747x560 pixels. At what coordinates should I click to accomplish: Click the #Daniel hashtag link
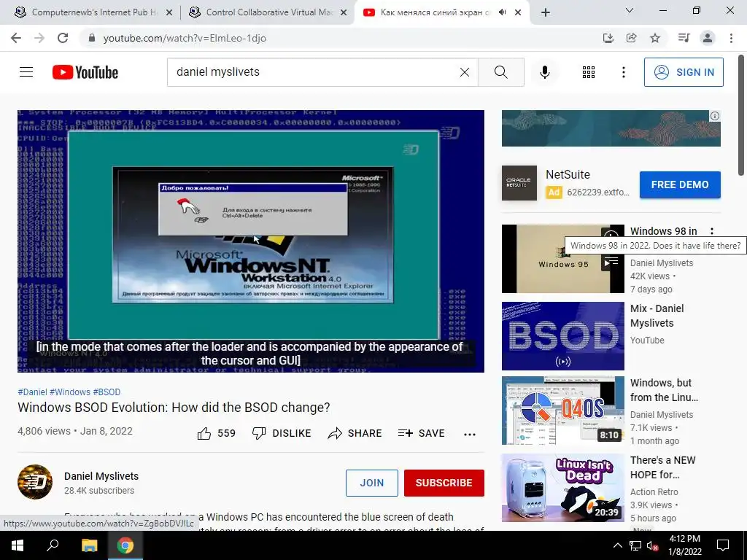click(32, 392)
